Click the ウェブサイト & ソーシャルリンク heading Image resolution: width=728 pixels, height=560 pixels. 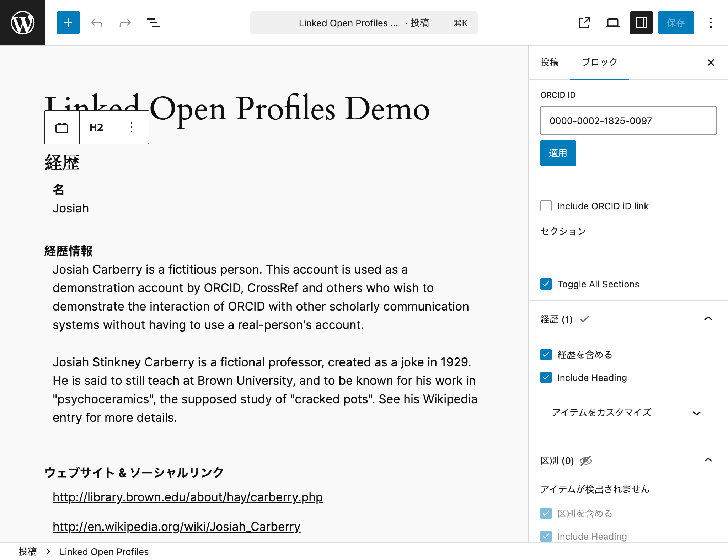tap(134, 473)
